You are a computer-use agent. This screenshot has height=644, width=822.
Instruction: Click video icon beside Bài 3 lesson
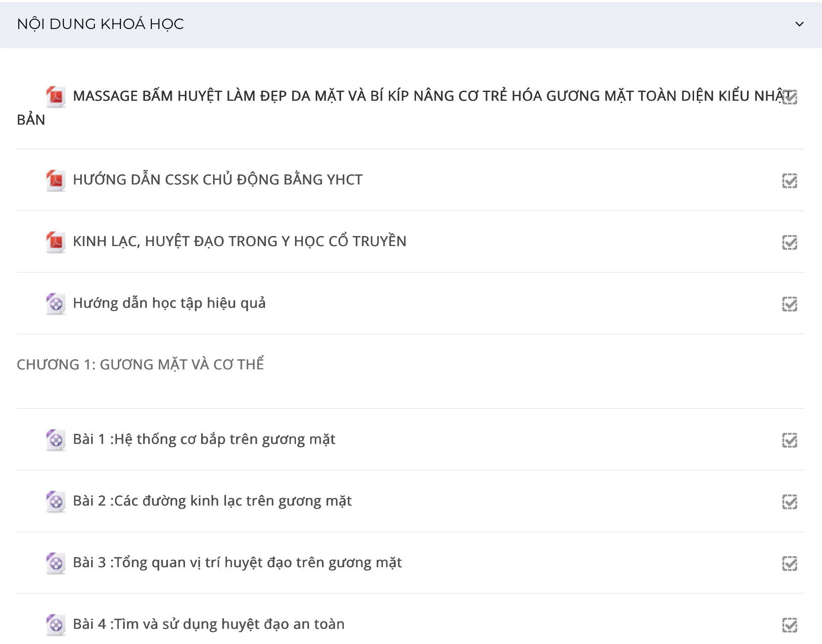pos(56,563)
